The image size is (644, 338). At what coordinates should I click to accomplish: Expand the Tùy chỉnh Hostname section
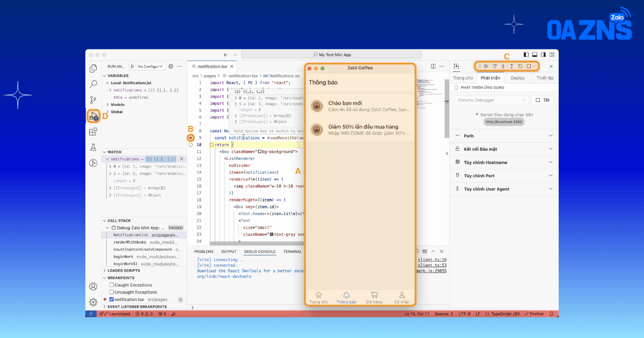pos(503,162)
